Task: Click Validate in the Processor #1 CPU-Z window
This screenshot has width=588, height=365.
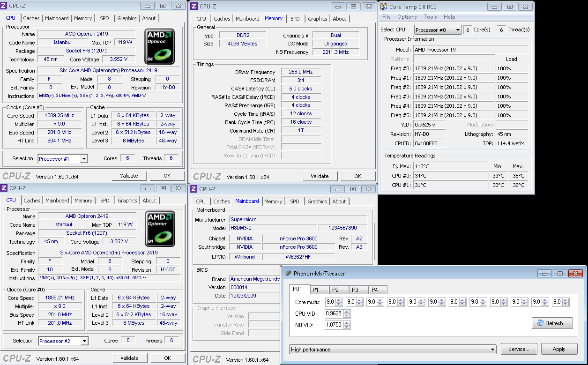Action: tap(129, 176)
